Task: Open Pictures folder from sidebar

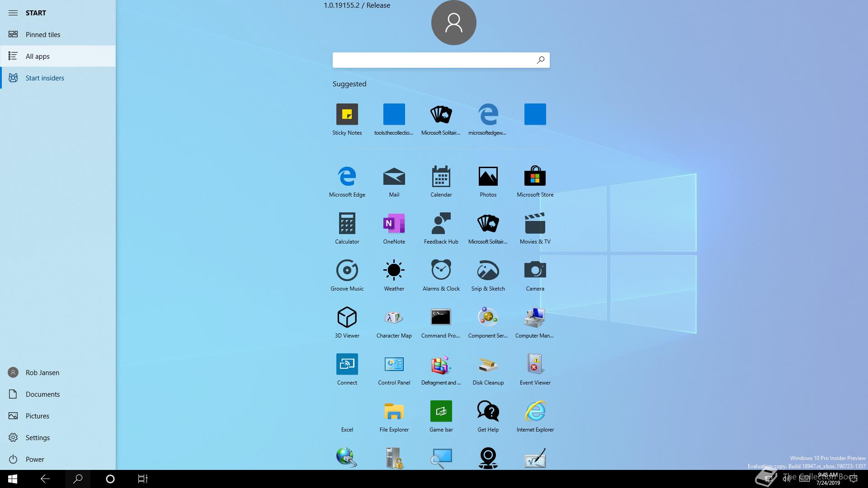Action: click(58, 416)
